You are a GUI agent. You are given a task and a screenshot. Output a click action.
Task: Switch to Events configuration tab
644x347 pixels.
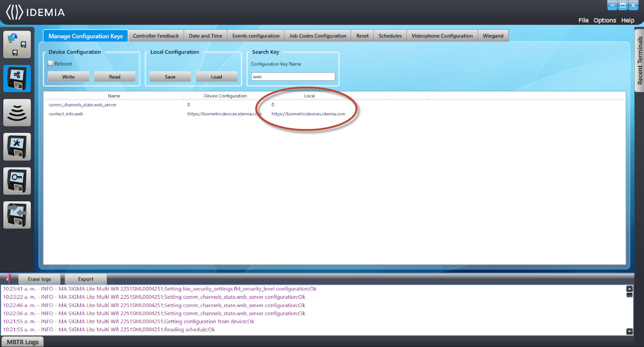pos(256,36)
